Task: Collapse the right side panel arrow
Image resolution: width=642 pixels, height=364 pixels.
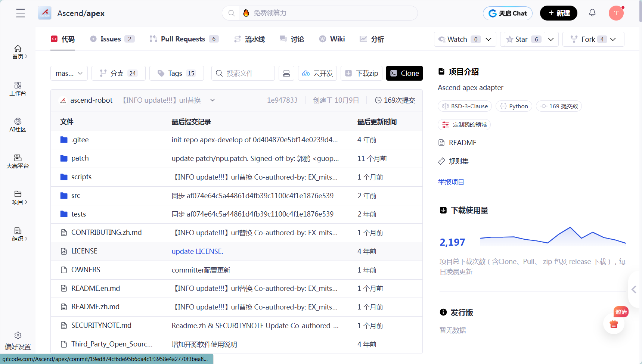Action: coord(634,289)
